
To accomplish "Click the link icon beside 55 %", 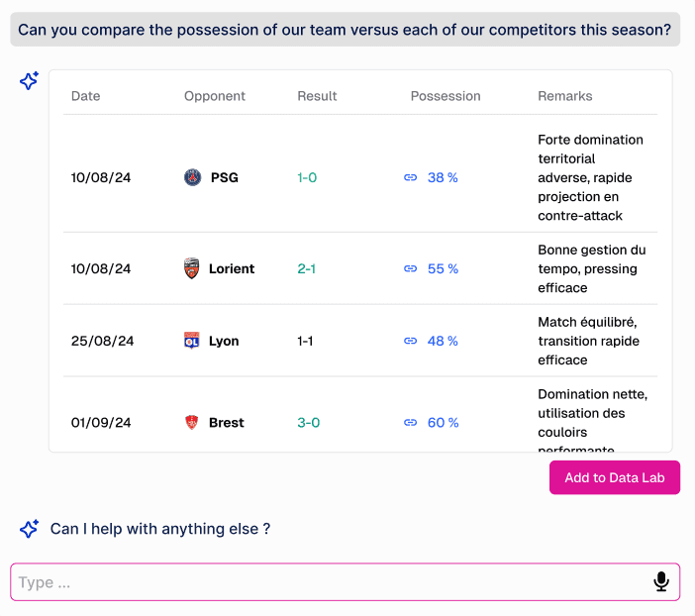I will point(411,268).
